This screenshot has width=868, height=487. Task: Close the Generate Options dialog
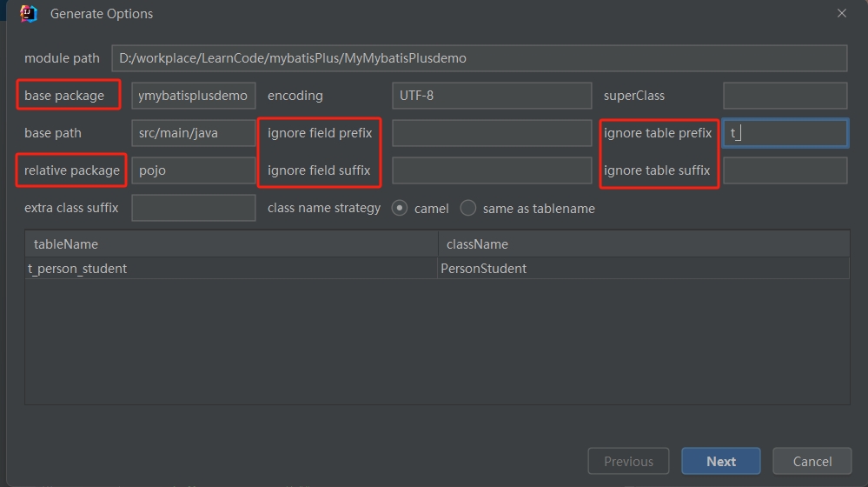pyautogui.click(x=841, y=13)
